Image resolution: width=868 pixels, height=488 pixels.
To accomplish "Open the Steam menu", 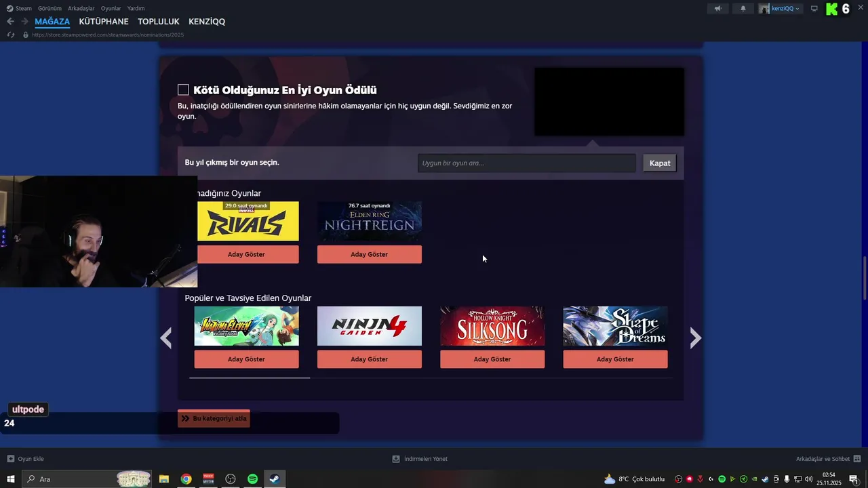I will 20,9.
